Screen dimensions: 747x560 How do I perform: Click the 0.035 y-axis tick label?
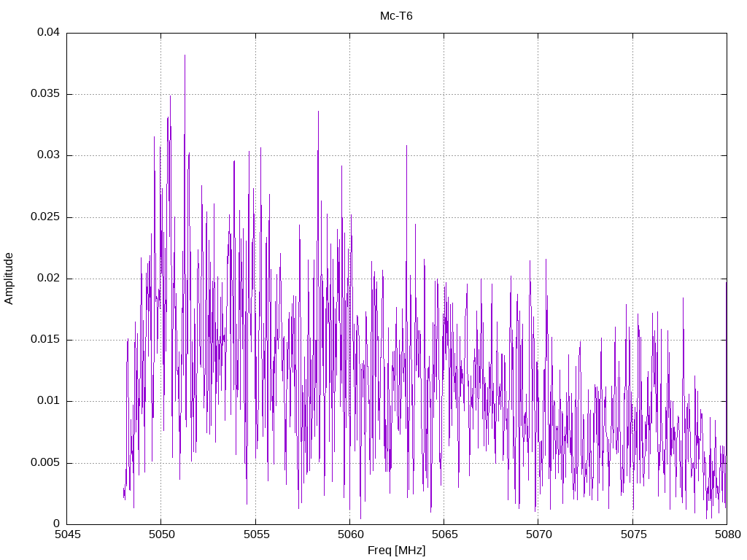pos(45,94)
